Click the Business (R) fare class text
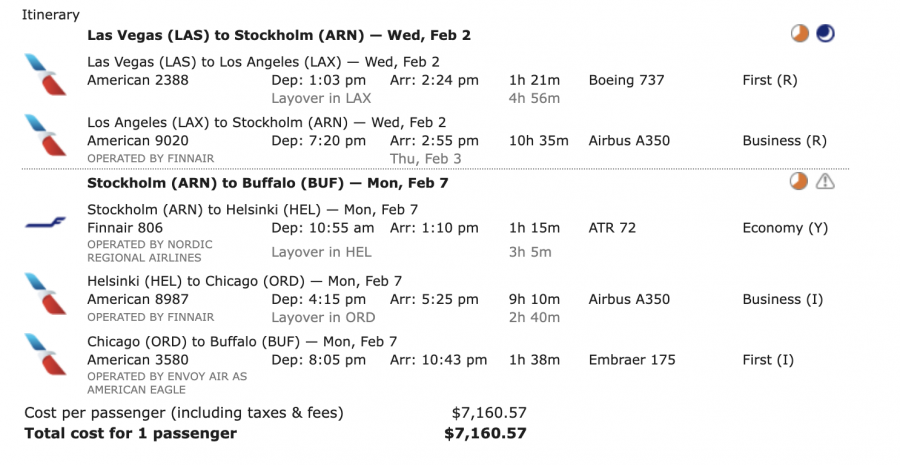The width and height of the screenshot is (900, 465). 785,141
